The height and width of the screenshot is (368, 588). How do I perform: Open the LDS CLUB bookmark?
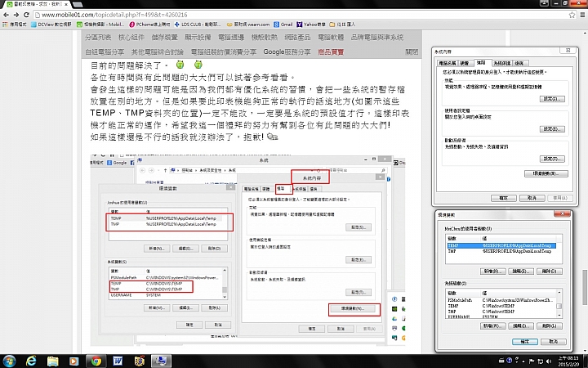coord(198,25)
